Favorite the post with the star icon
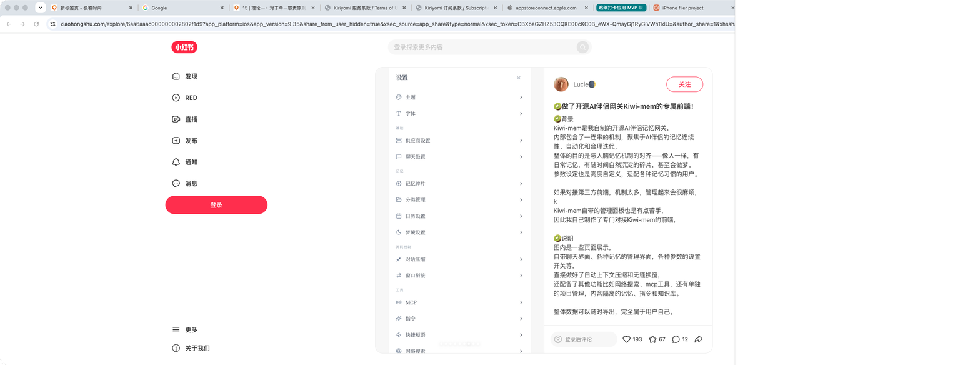The height and width of the screenshot is (365, 980). click(x=652, y=339)
